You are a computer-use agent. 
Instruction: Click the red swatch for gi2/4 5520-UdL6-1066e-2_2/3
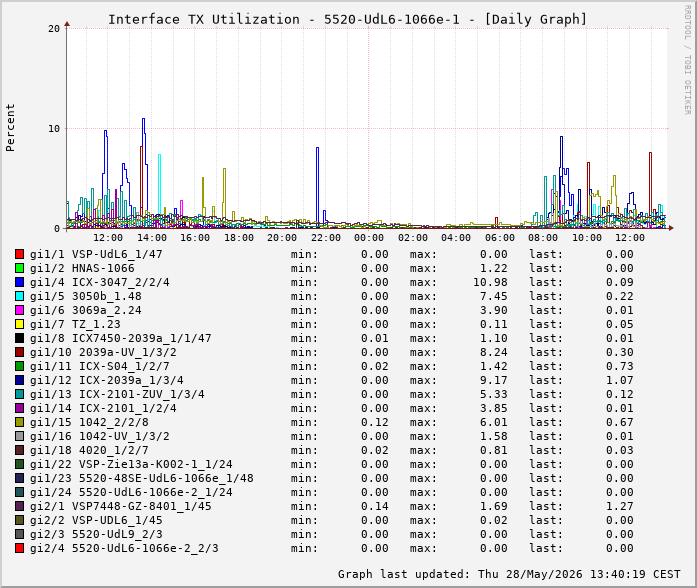click(x=19, y=548)
